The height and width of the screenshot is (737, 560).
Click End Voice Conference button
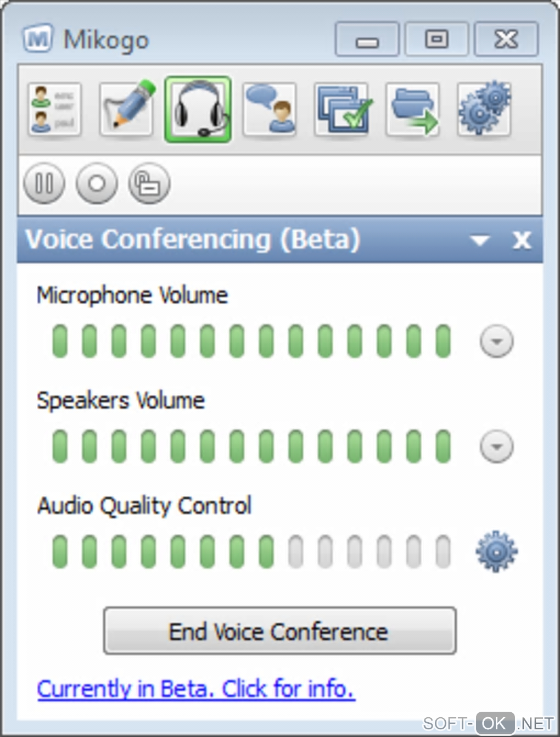[x=279, y=631]
